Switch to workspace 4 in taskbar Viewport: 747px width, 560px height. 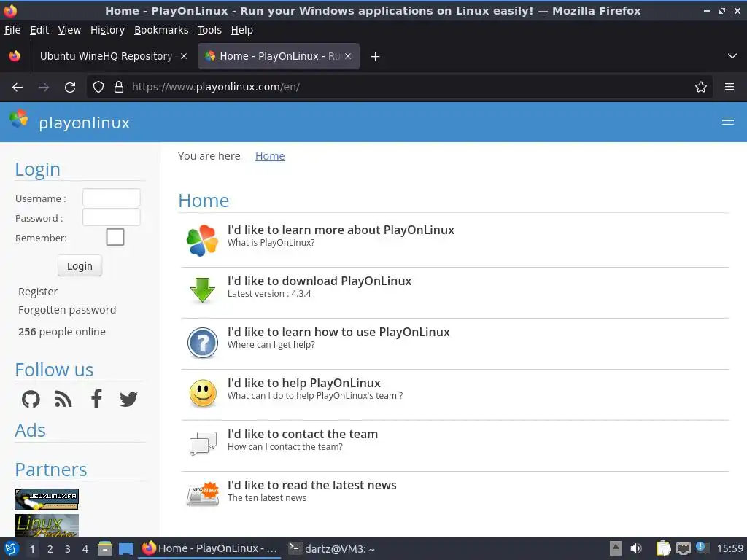[x=85, y=549]
